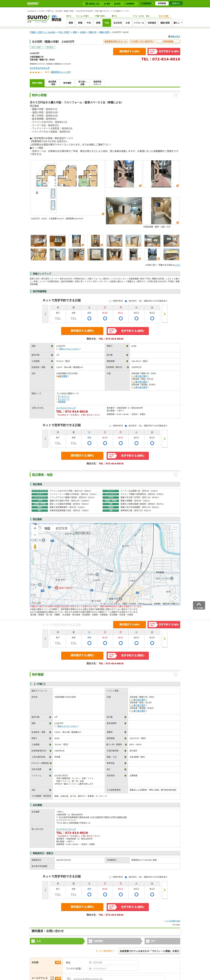Collapse 周辺環境・地図 section toggle
This screenshot has width=210, height=980.
pyautogui.click(x=176, y=474)
